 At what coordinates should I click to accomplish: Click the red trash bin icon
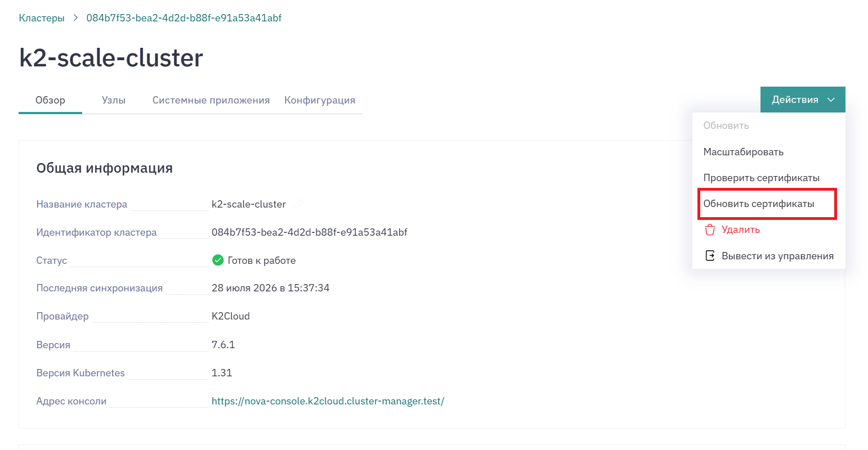[710, 230]
